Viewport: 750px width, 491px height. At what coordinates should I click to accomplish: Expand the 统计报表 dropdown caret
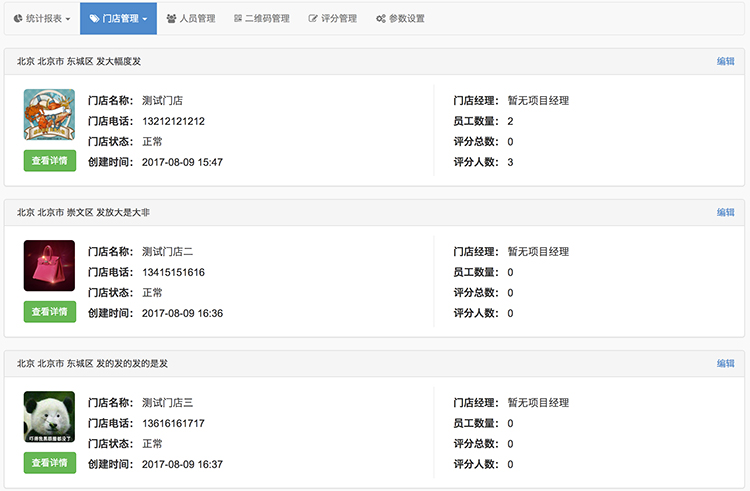[68, 19]
